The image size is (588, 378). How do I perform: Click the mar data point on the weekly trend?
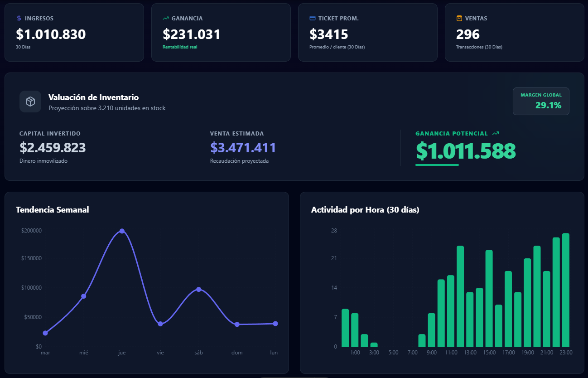45,333
